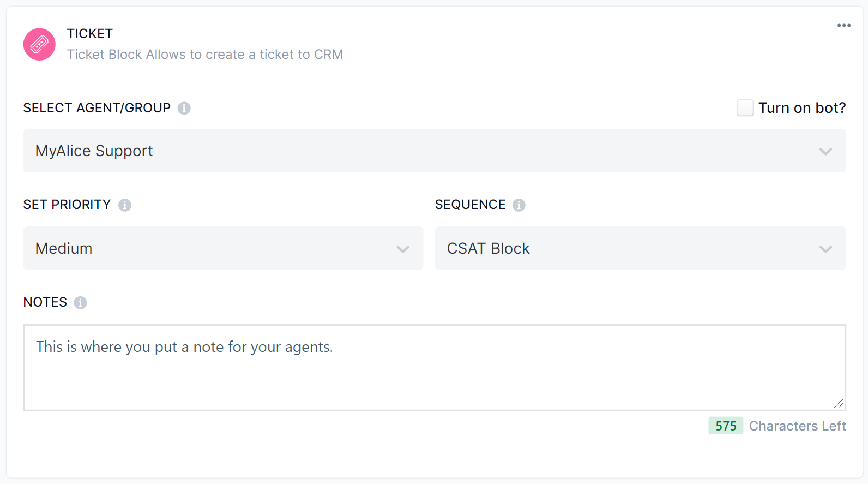868x484 pixels.
Task: Click chevron arrow in sequence selector
Action: click(825, 249)
